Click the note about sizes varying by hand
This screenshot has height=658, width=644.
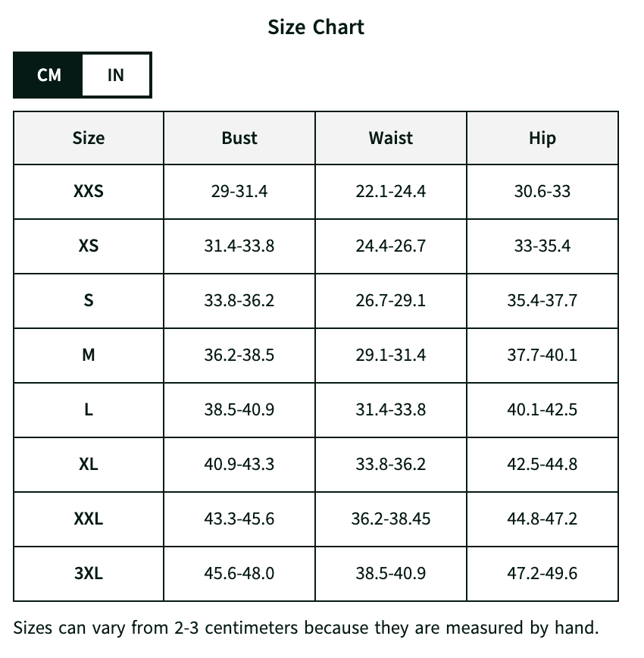(306, 628)
